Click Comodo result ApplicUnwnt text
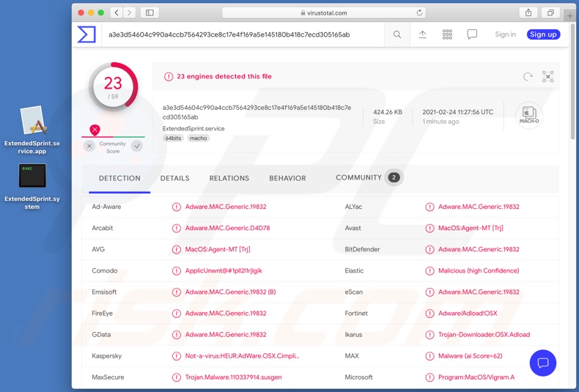This screenshot has height=392, width=579. tap(224, 270)
